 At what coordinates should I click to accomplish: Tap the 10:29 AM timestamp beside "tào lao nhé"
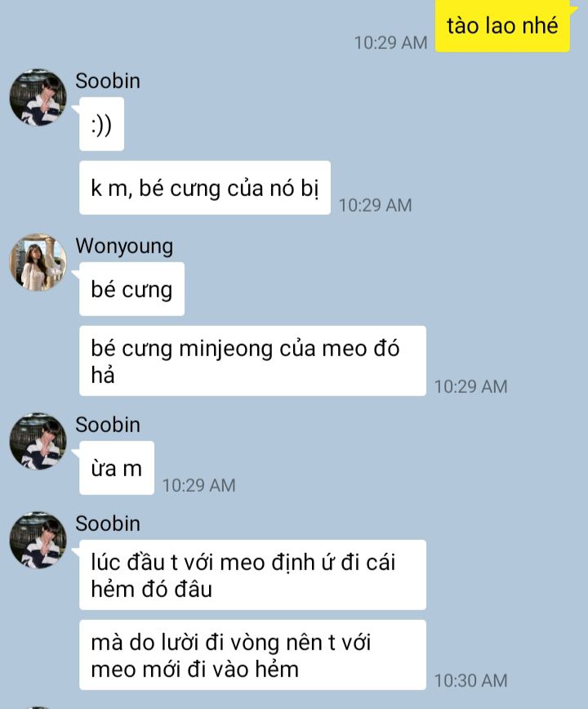pos(390,43)
